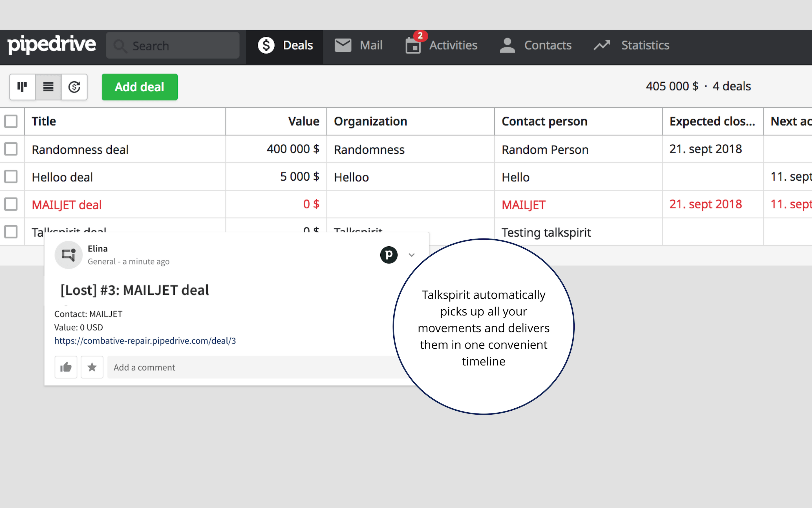Check the Helloo deal row checkbox
This screenshot has width=812, height=508.
[x=11, y=176]
